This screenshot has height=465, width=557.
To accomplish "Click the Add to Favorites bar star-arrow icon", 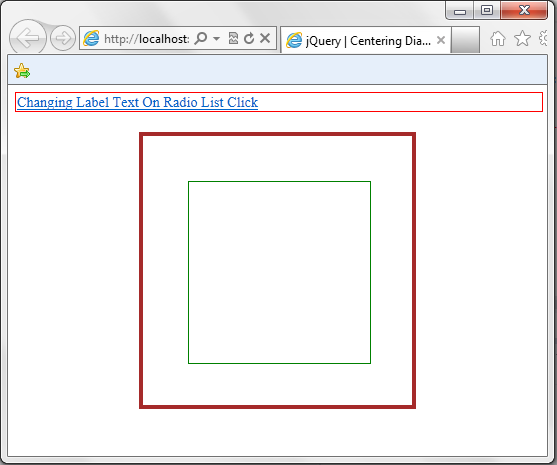I will pyautogui.click(x=22, y=71).
